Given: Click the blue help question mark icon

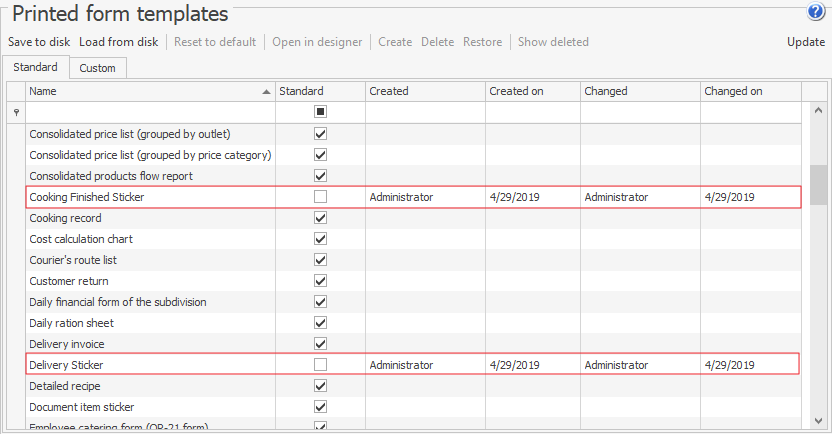Looking at the screenshot, I should [x=816, y=12].
